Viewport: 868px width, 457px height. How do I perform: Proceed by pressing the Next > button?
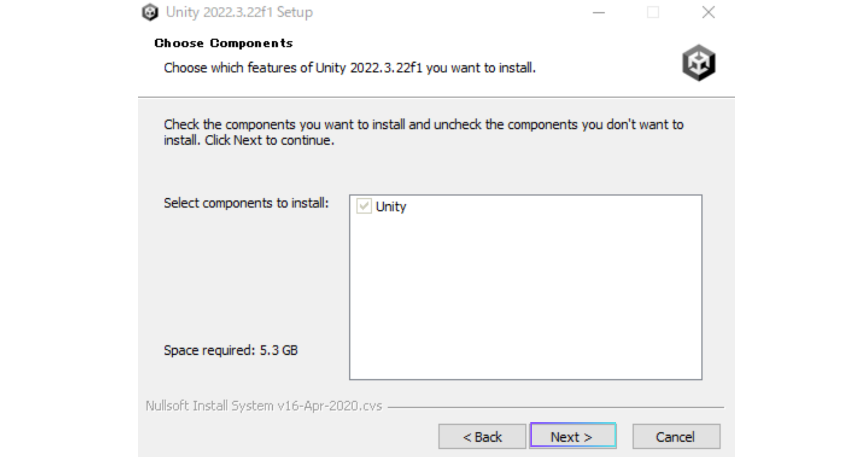[x=573, y=436]
